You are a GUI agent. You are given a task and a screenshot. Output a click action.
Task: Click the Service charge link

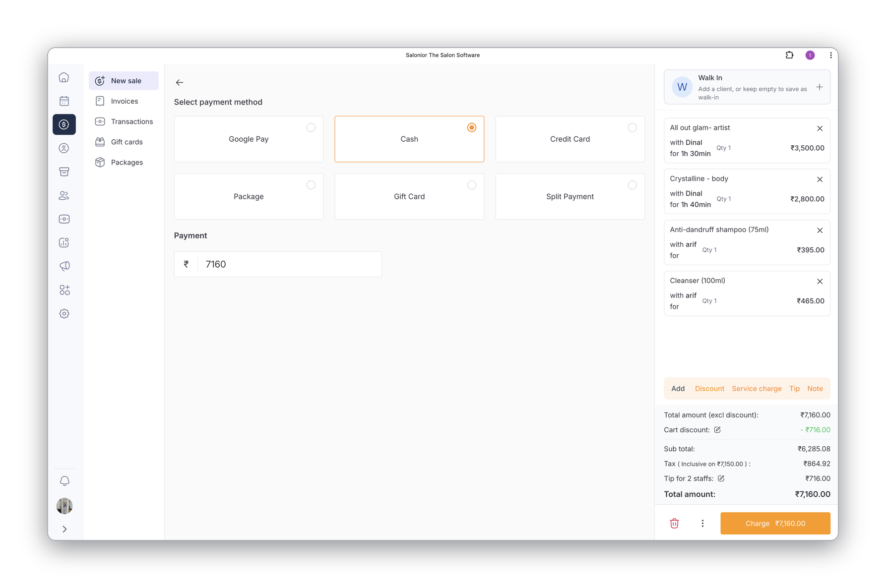[x=757, y=389]
